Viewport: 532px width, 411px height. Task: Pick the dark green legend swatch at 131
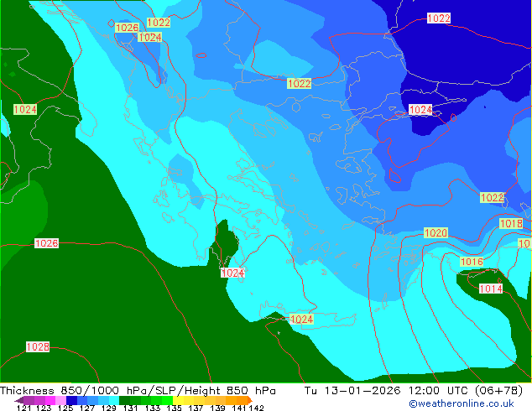[x=123, y=400]
